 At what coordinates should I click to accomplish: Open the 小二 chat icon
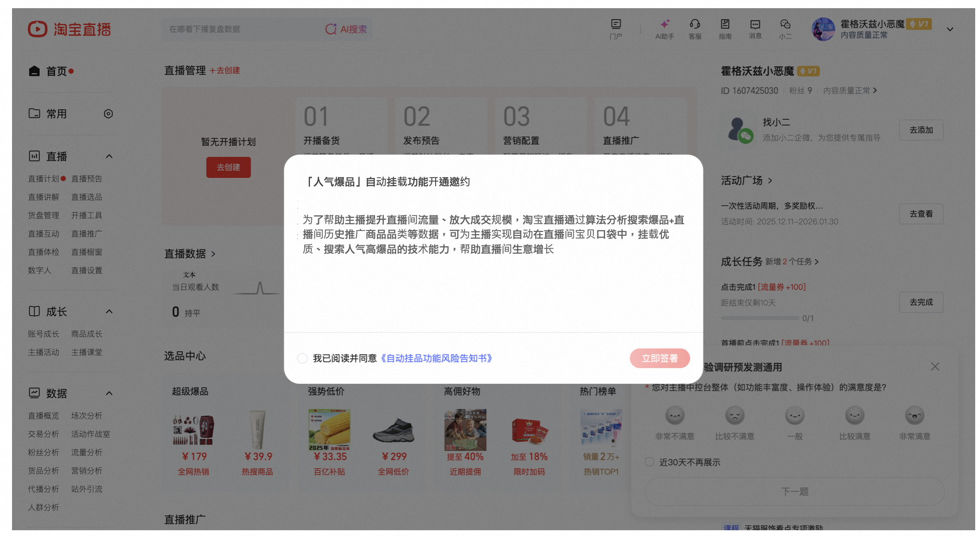click(785, 24)
